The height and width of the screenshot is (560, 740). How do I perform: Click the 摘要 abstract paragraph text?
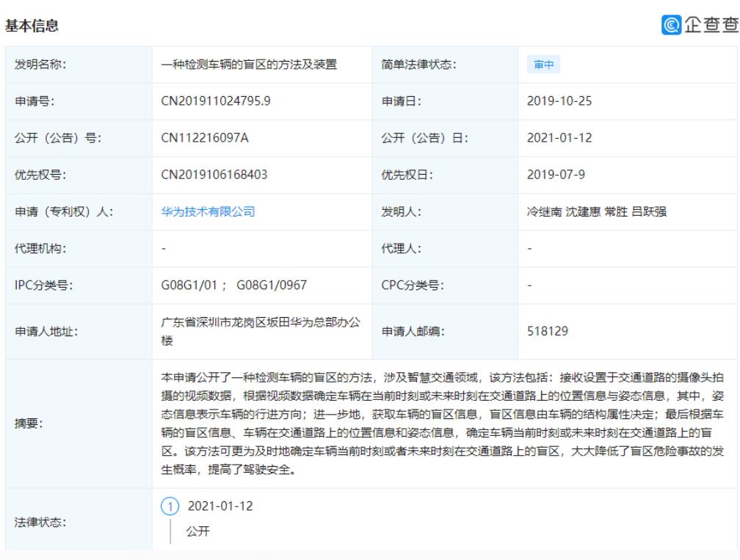pyautogui.click(x=442, y=423)
